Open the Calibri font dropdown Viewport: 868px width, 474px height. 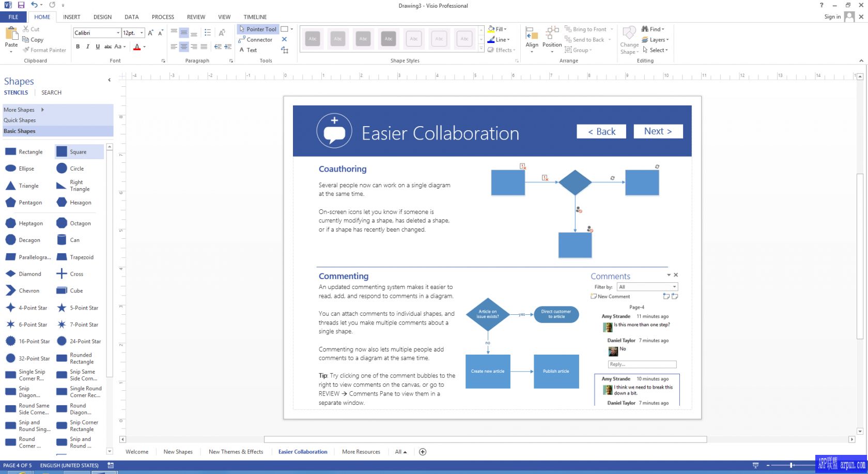pos(118,33)
